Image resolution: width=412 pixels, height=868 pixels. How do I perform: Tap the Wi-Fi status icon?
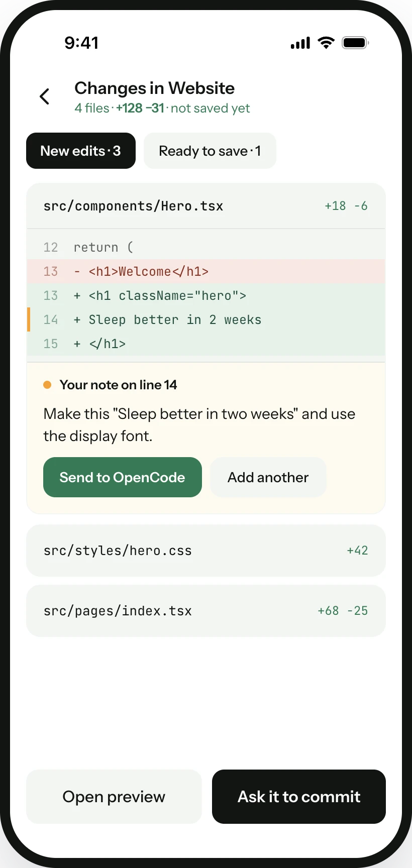click(x=327, y=43)
